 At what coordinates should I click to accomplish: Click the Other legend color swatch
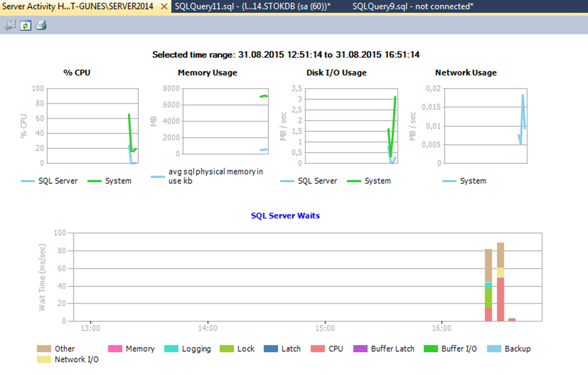44,349
